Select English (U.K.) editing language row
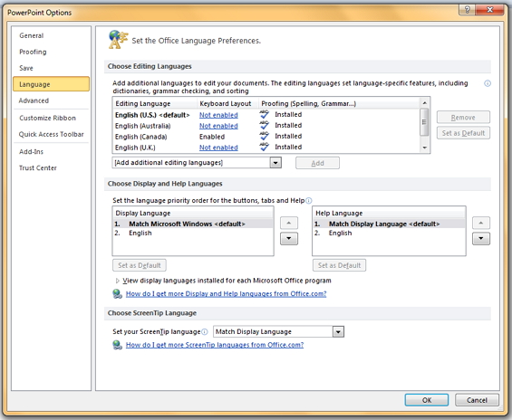This screenshot has width=512, height=420. point(266,147)
